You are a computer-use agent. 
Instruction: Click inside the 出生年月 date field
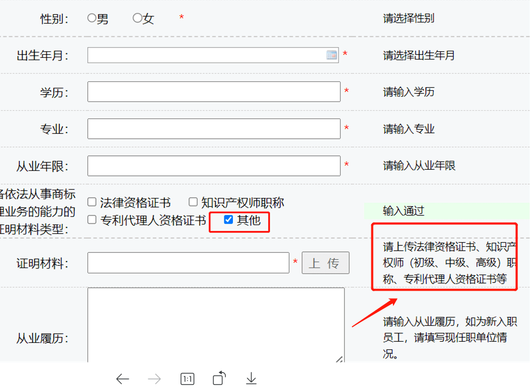(x=205, y=54)
